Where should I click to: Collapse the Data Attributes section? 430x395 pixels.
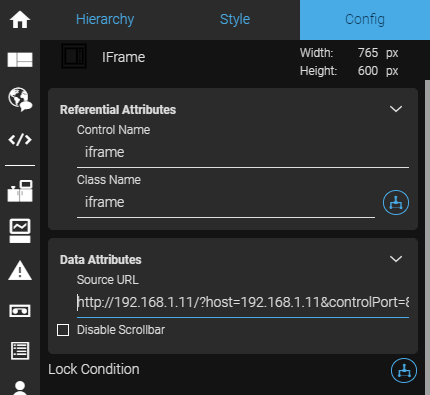click(x=396, y=259)
